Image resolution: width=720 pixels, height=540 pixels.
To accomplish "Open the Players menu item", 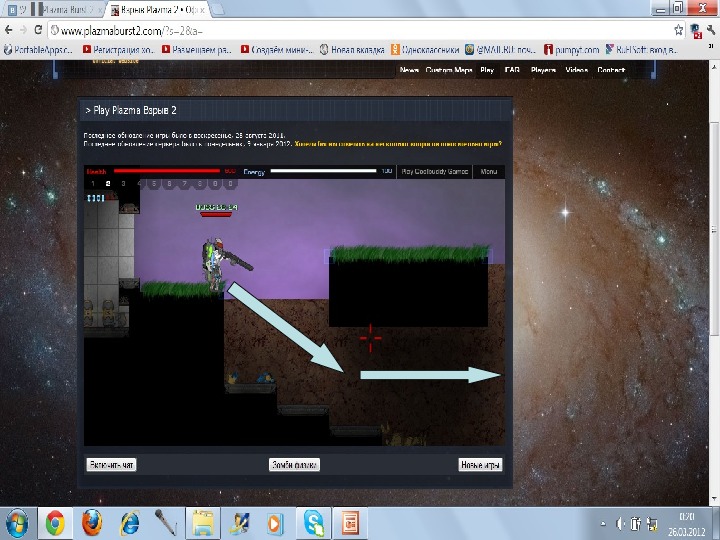I will [x=543, y=70].
